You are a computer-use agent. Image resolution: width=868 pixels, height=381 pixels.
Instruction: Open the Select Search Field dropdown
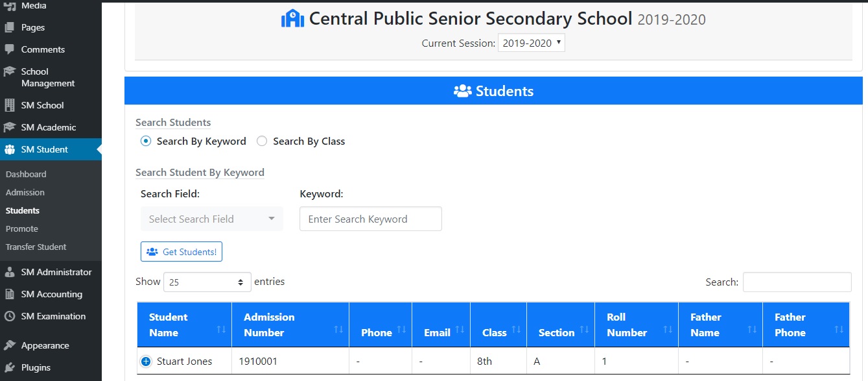211,219
